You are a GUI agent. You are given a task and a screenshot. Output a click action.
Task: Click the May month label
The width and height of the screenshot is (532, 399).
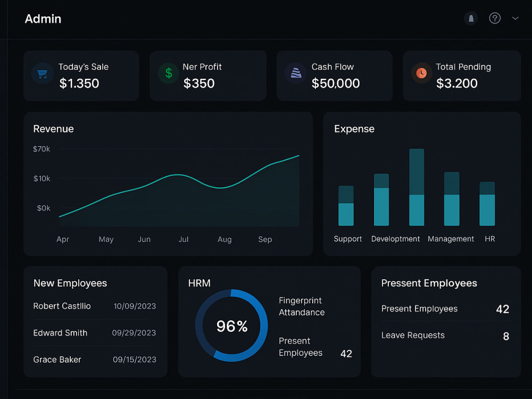[x=106, y=239]
